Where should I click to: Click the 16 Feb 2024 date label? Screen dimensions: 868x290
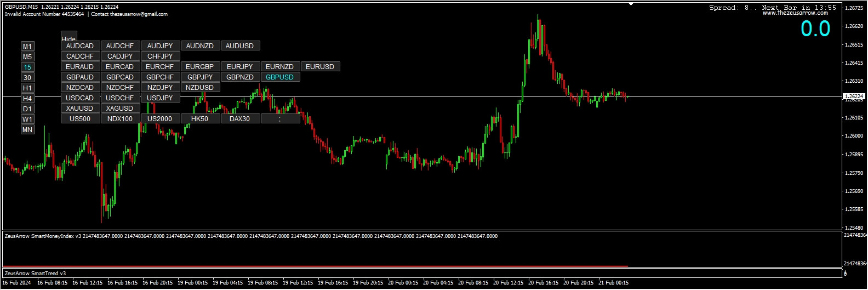(16, 283)
